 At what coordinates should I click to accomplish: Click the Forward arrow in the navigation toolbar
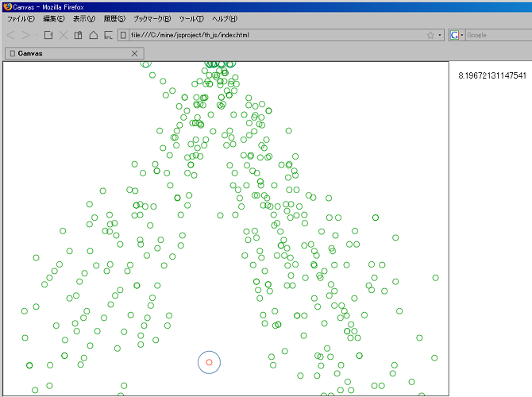(25, 35)
